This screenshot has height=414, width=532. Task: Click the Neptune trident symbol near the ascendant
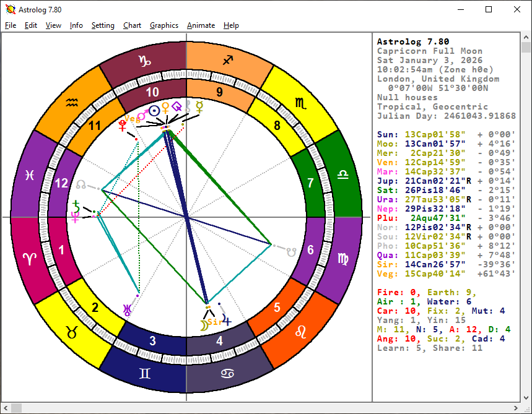75,217
